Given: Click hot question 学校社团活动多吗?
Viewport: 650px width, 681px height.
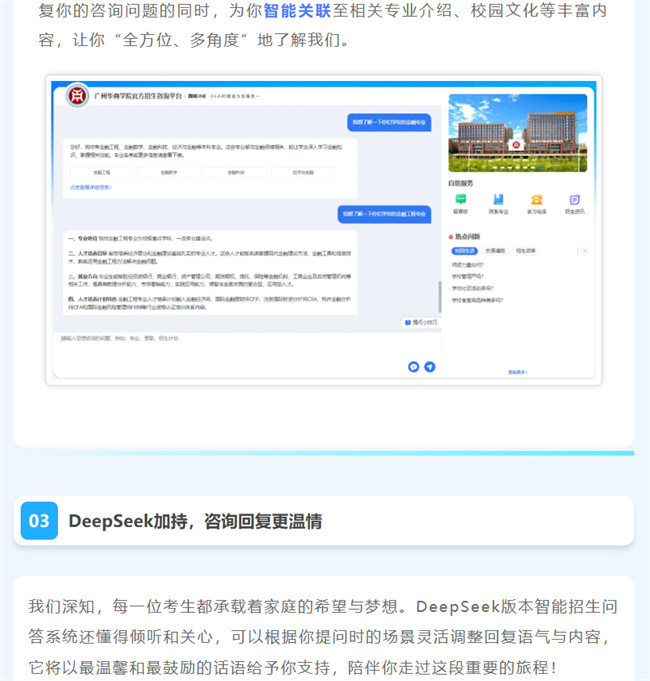Looking at the screenshot, I should [472, 288].
